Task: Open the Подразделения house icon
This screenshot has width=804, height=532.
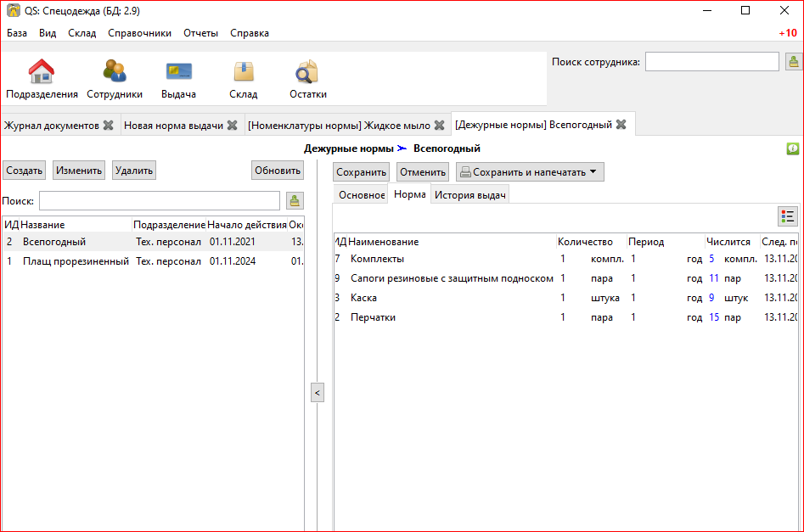Action: (42, 72)
